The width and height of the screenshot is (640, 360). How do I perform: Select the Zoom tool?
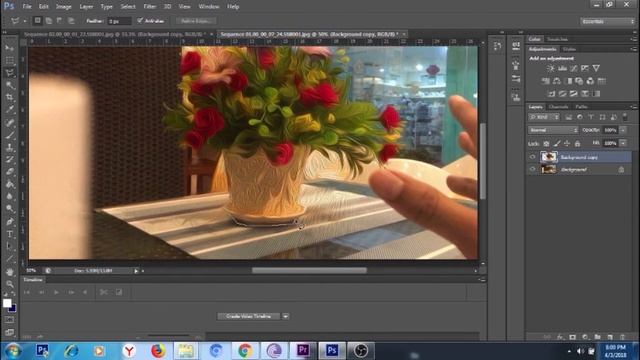coord(10,284)
